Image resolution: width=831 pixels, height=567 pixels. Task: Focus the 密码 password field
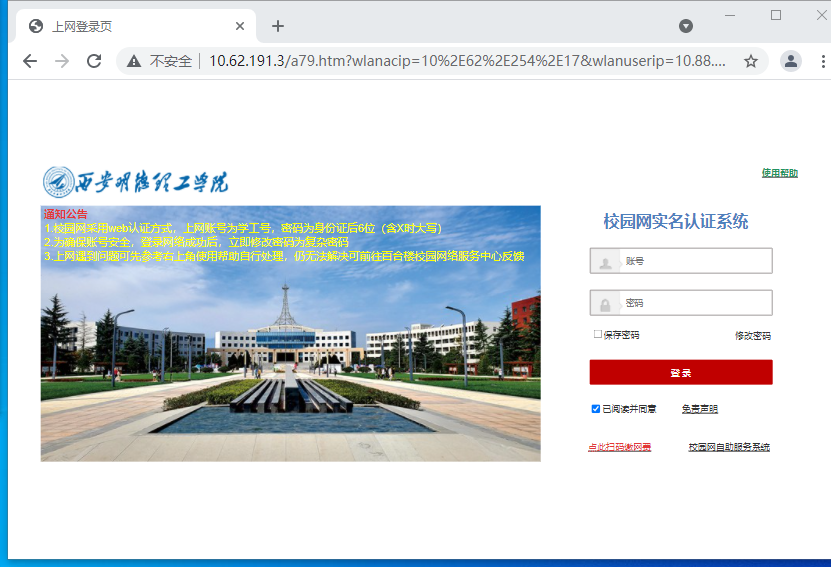tap(695, 303)
